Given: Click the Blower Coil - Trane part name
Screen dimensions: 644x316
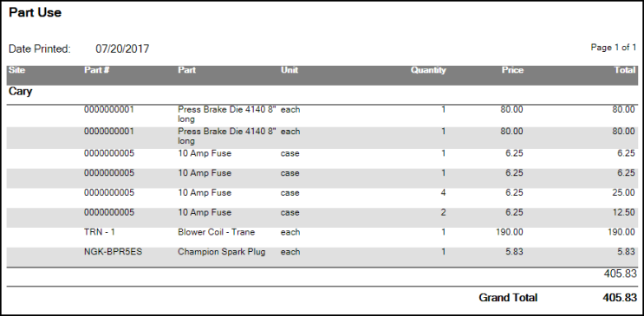Looking at the screenshot, I should click(x=216, y=232).
